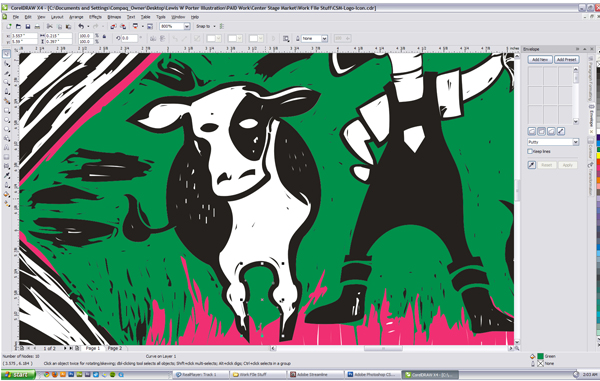Image resolution: width=600 pixels, height=381 pixels.
Task: Click the Windows Start button
Action: click(18, 374)
